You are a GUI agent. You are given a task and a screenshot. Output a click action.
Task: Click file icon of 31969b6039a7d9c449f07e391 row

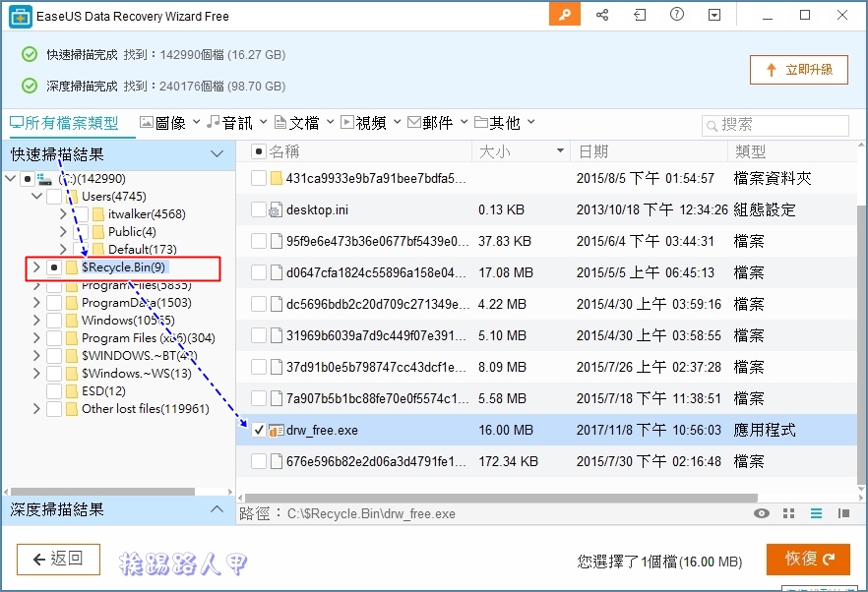click(277, 336)
